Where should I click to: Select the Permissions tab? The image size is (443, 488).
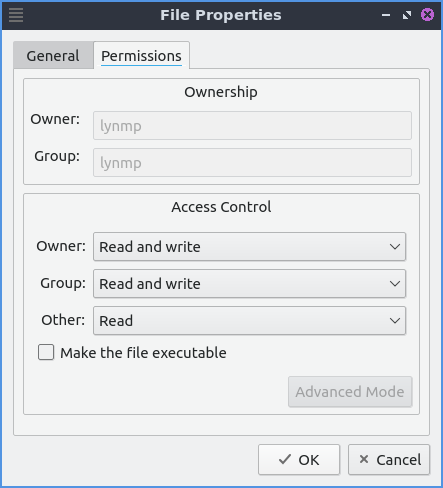point(141,56)
